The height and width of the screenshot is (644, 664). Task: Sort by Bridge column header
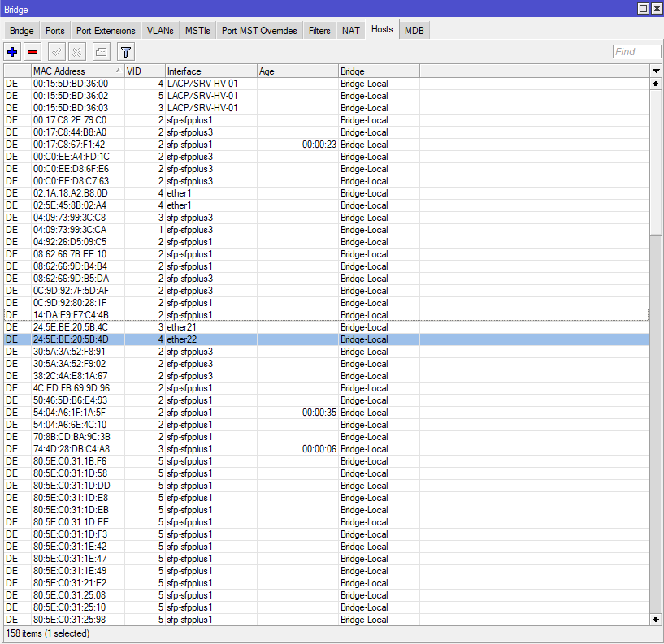(379, 71)
